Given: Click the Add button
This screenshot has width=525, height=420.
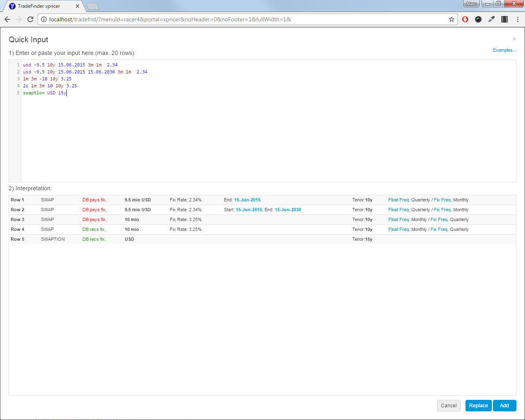Looking at the screenshot, I should [504, 406].
